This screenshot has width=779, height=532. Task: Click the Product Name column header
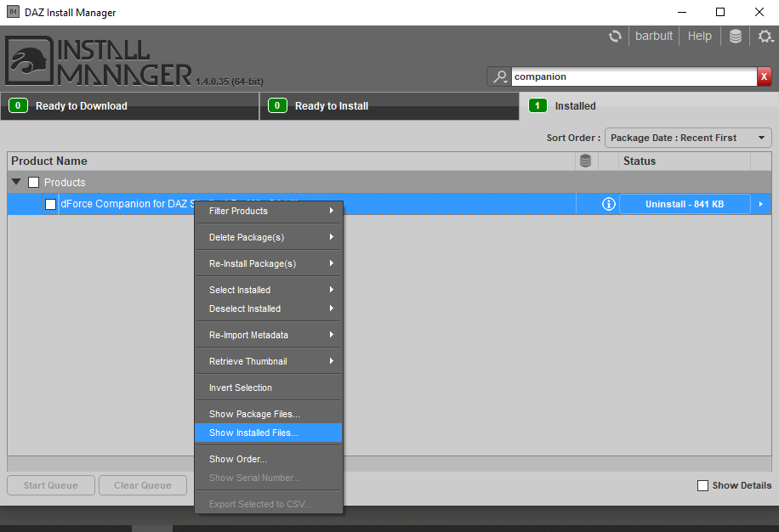point(291,161)
